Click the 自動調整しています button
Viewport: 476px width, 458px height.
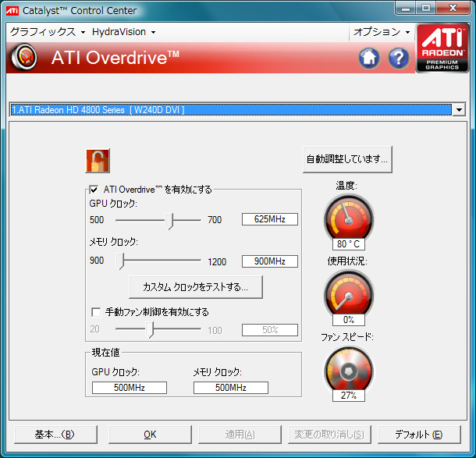pos(347,159)
